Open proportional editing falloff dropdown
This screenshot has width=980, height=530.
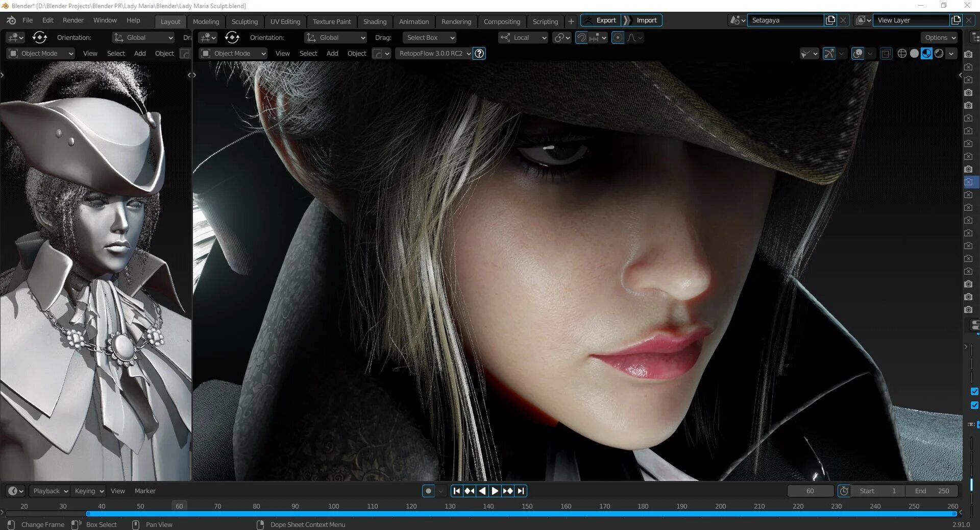tap(635, 37)
